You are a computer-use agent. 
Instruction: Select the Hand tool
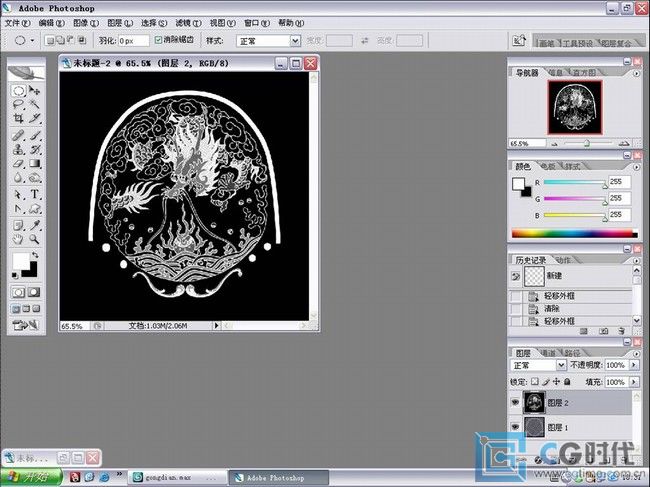pyautogui.click(x=18, y=239)
